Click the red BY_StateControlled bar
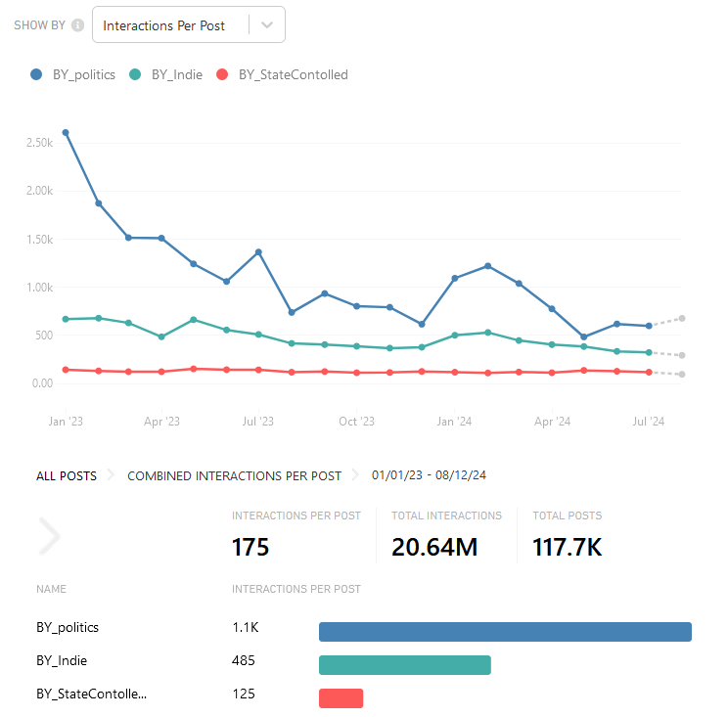728x717 pixels. coord(341,697)
